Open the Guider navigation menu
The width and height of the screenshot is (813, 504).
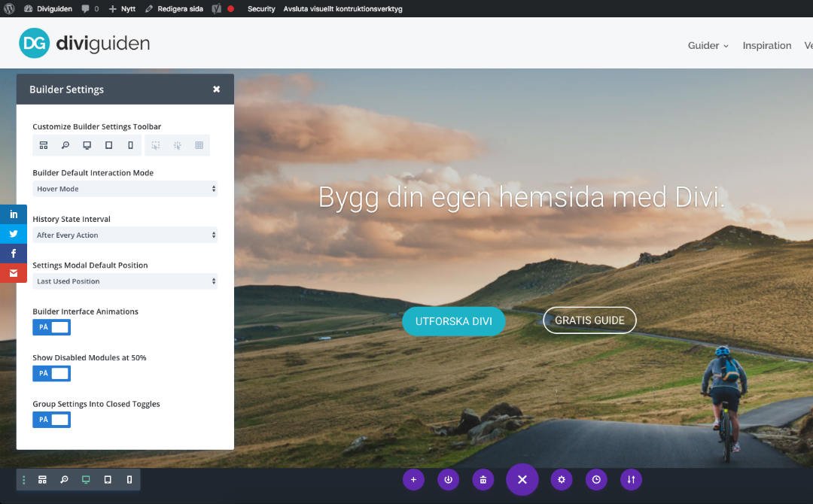point(708,46)
